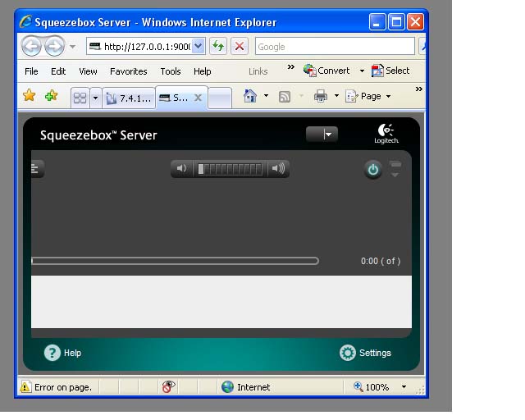Image resolution: width=525 pixels, height=420 pixels.
Task: Decrease volume with the quiet speaker icon
Action: (182, 168)
